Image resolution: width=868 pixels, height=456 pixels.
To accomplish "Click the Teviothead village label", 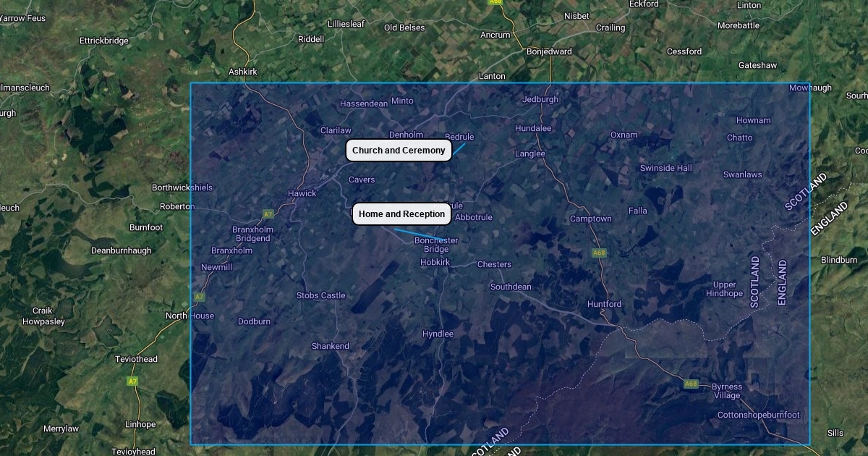I will pos(136,359).
